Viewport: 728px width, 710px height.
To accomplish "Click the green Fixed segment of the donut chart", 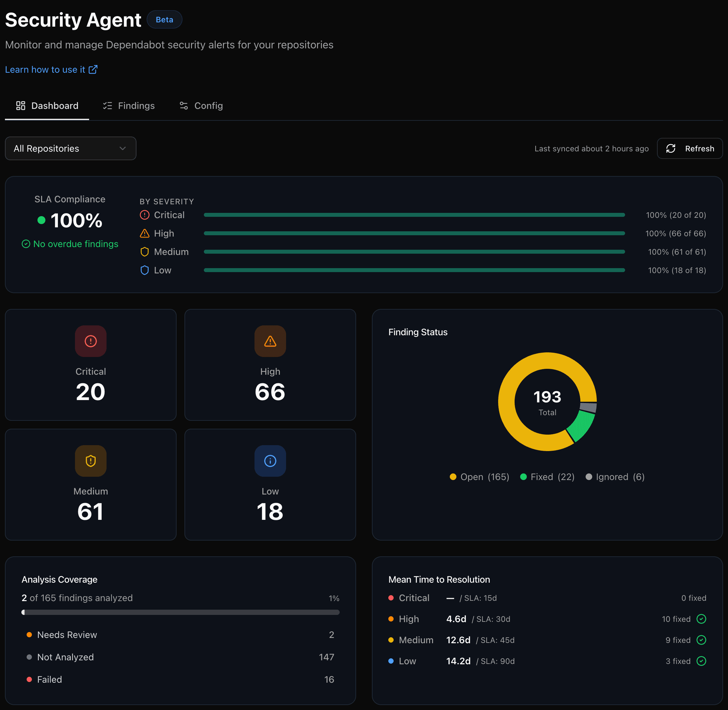I will pos(581,426).
